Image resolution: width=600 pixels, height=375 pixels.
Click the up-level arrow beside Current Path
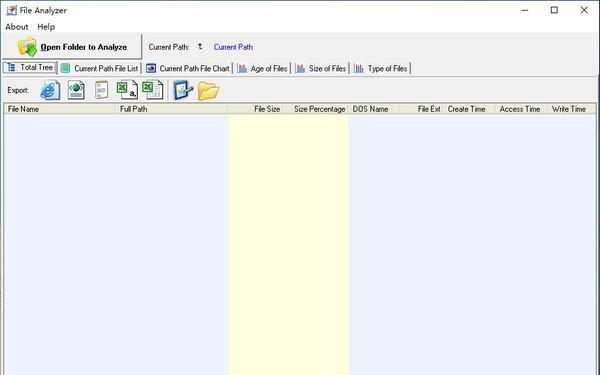coord(200,47)
